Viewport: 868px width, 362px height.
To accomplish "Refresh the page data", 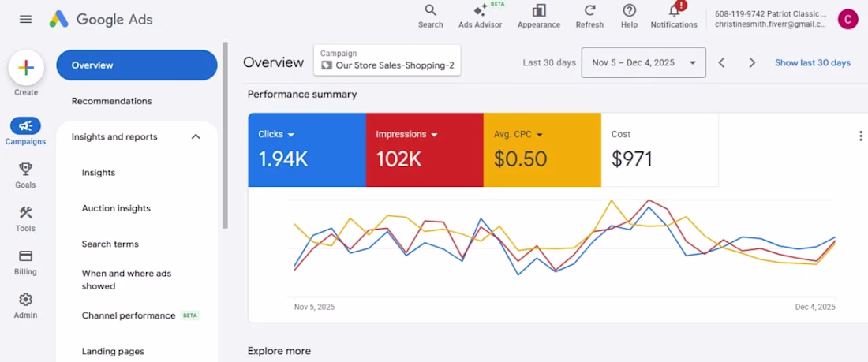I will click(x=589, y=17).
